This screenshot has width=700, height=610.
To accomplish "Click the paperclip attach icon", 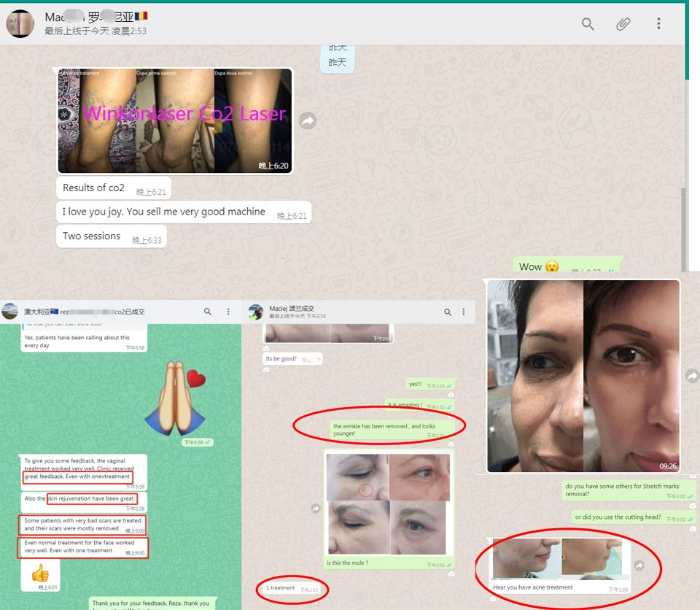I will 623,24.
